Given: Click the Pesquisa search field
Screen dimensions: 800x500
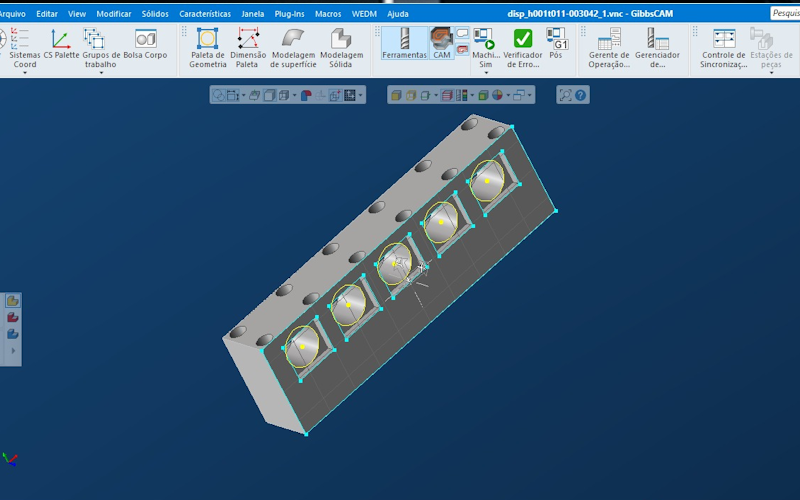Looking at the screenshot, I should point(784,14).
